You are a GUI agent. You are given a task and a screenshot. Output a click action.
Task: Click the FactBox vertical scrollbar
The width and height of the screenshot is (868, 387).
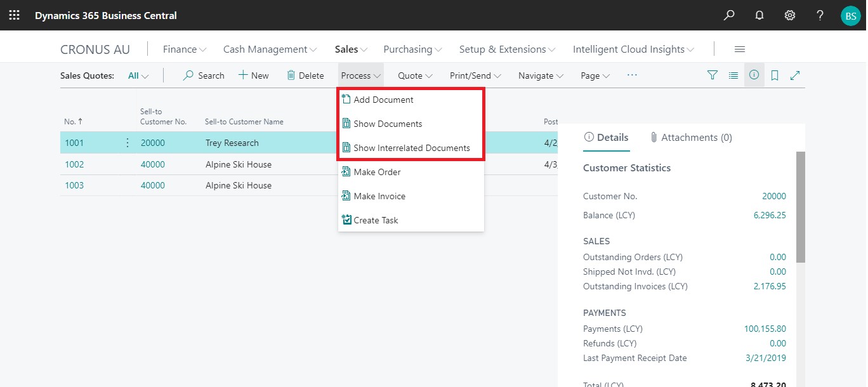point(800,206)
